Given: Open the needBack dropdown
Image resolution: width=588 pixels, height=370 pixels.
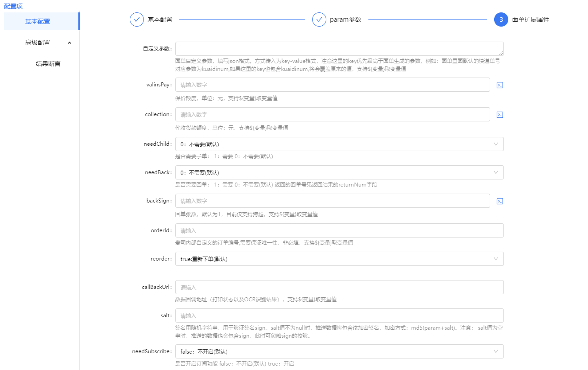Looking at the screenshot, I should coord(339,172).
